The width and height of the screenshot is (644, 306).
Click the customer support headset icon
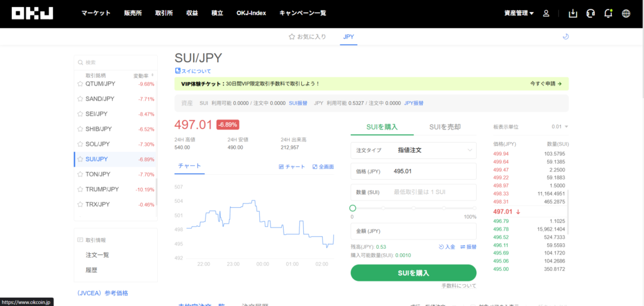pos(590,13)
